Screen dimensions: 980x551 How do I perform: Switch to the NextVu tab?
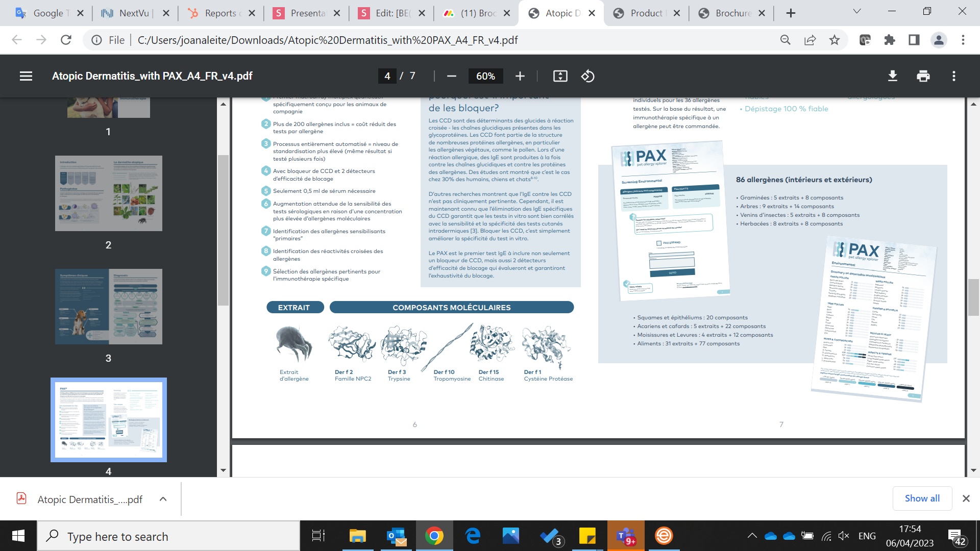pyautogui.click(x=134, y=13)
